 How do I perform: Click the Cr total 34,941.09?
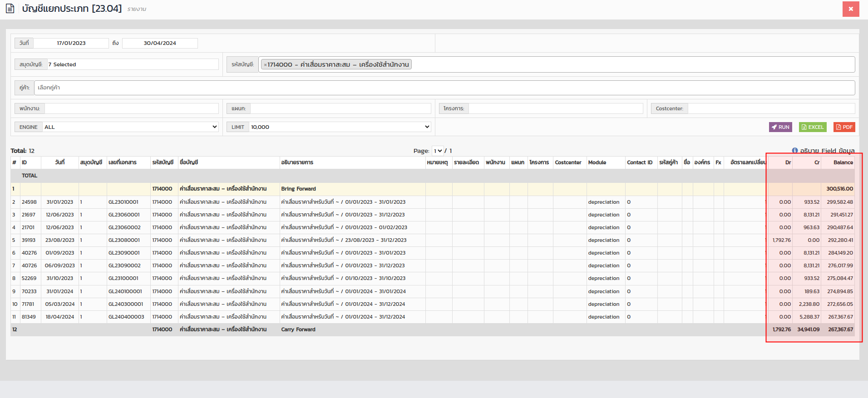pyautogui.click(x=808, y=329)
